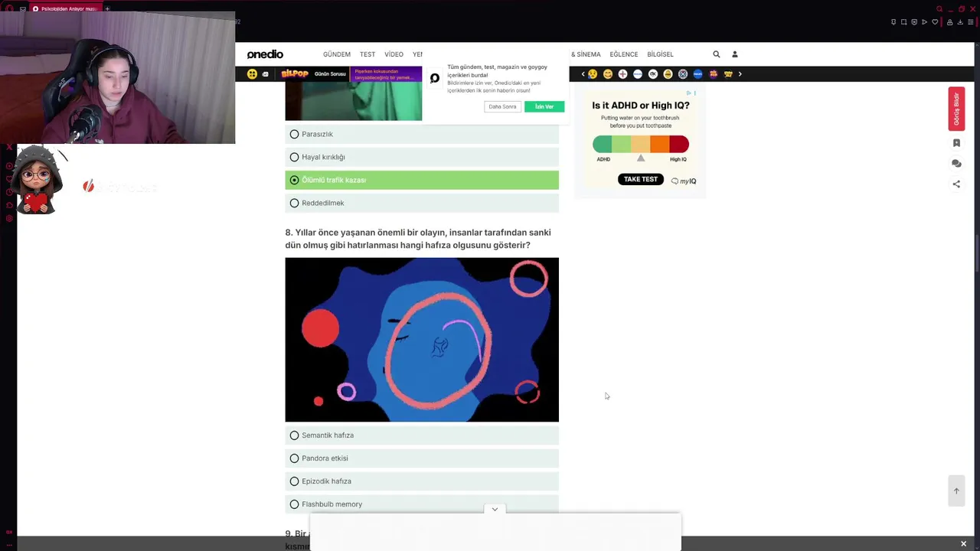Click the browser pin icon in toolbar
The image size is (980, 551).
pyautogui.click(x=893, y=22)
